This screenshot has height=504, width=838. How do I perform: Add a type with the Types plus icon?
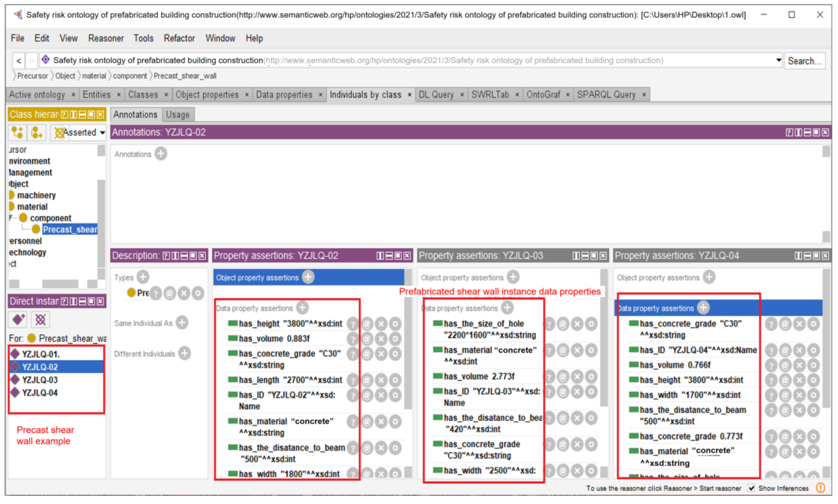point(143,277)
